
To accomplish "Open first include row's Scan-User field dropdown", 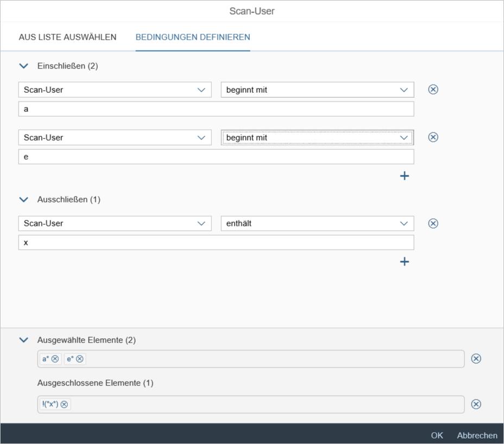I will coord(201,90).
